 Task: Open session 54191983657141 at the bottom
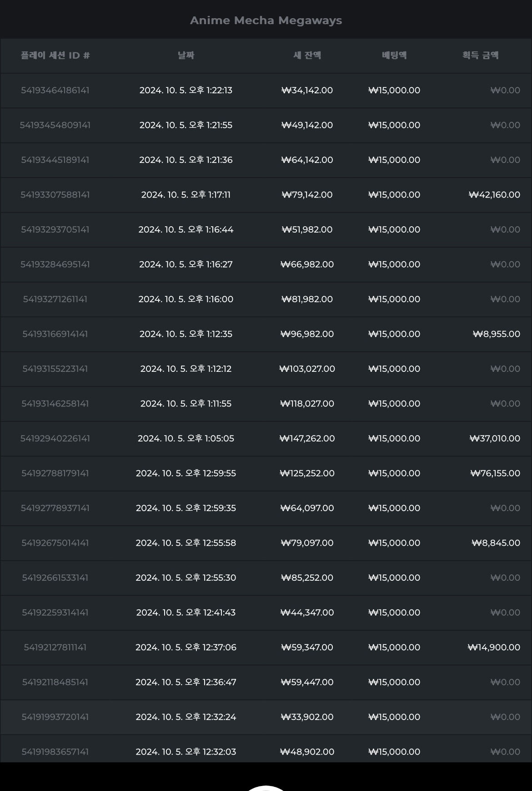pyautogui.click(x=55, y=752)
